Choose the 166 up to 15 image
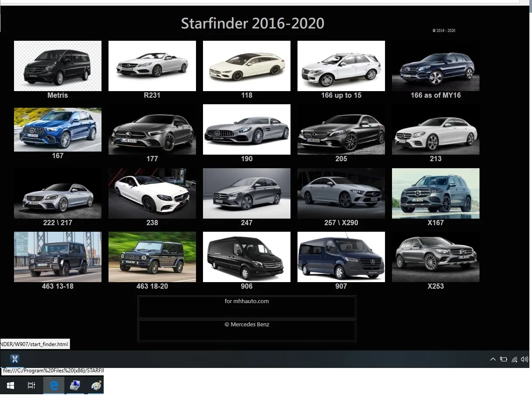The width and height of the screenshot is (532, 396). point(341,66)
